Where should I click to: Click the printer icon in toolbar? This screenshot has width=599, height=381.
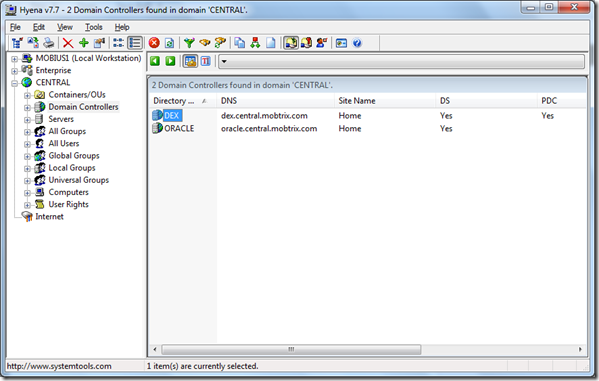pos(49,43)
